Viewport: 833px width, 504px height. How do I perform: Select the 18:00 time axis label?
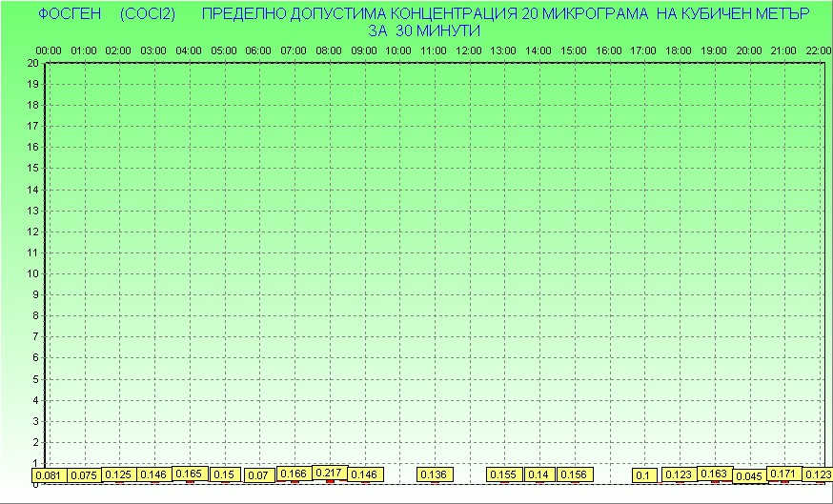click(x=679, y=50)
